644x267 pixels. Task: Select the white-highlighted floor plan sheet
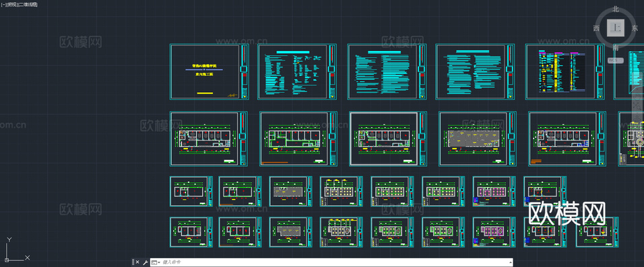tap(388, 139)
